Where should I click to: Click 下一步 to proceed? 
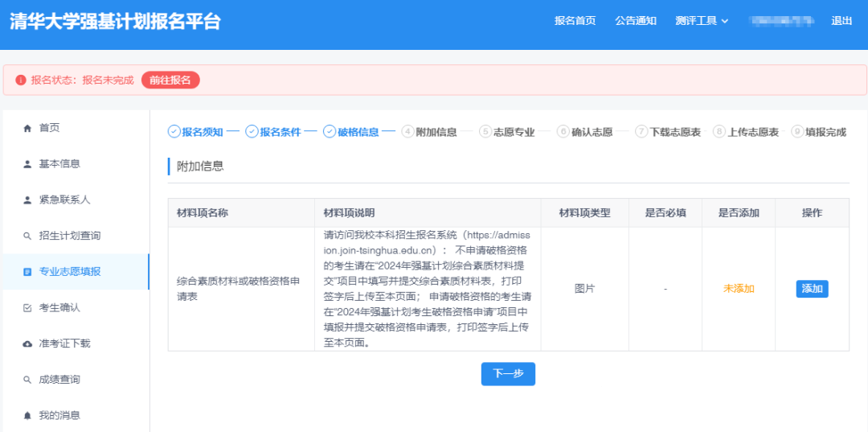tap(508, 374)
